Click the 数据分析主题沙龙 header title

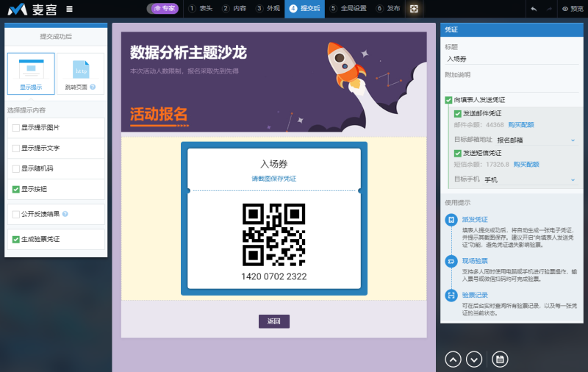(188, 52)
